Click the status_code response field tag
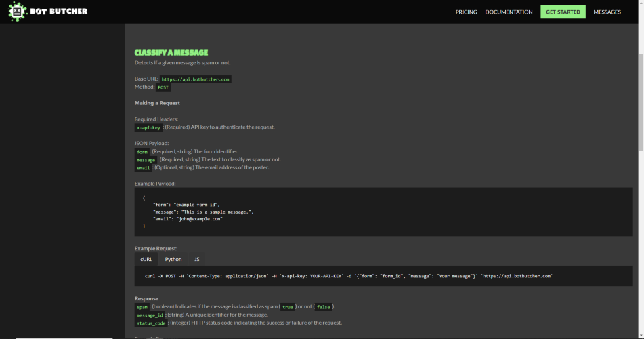 coord(151,323)
